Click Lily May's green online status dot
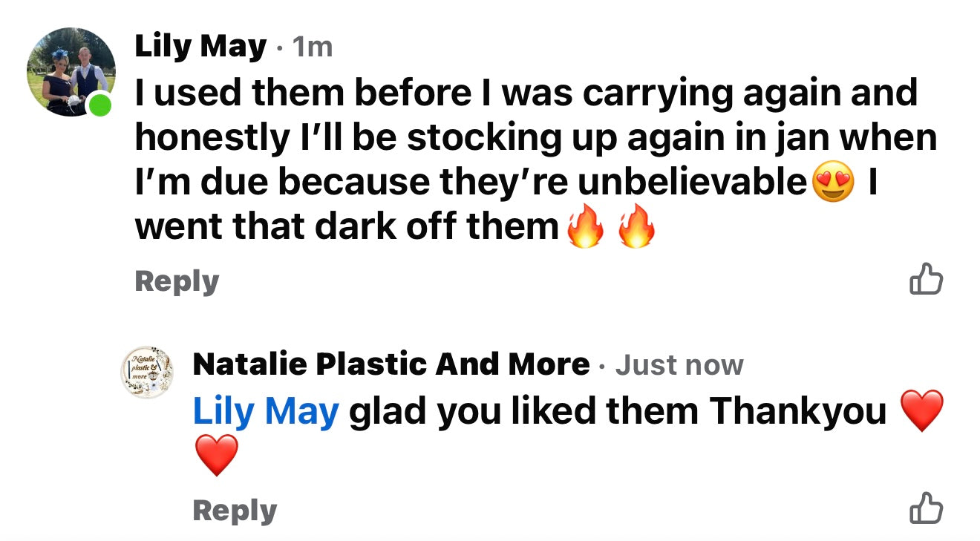Image resolution: width=980 pixels, height=541 pixels. 100,106
